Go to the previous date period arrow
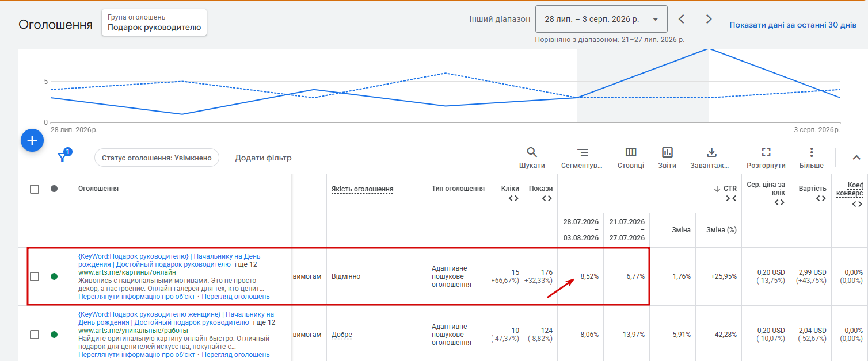This screenshot has width=868, height=361. click(x=682, y=19)
